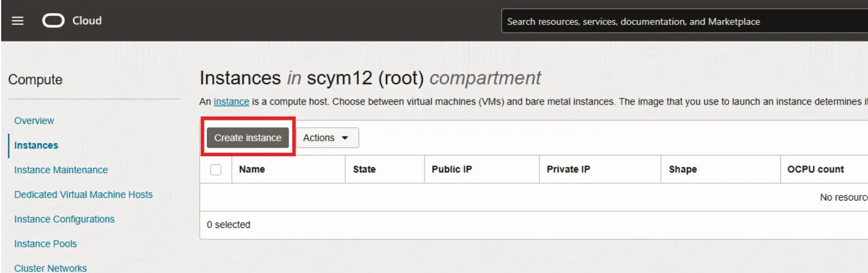Image resolution: width=868 pixels, height=273 pixels.
Task: Click the Oracle Cloud logo
Action: (x=72, y=20)
